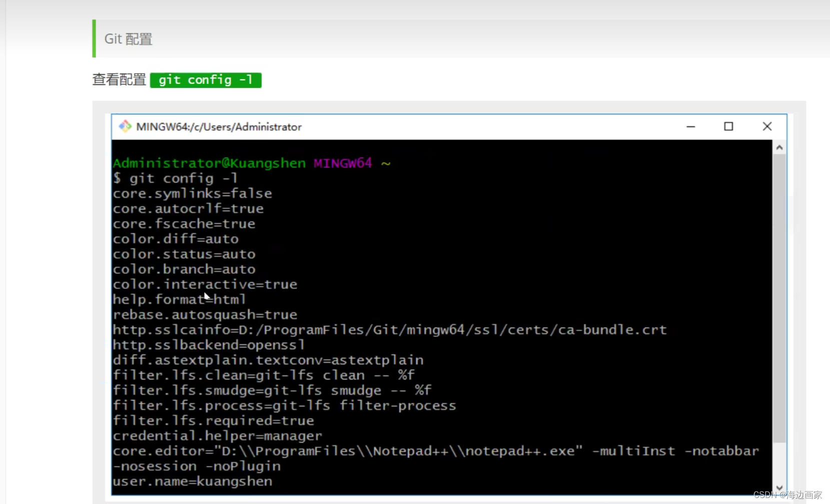Click the terminal vertical scrollbar thumb

click(x=779, y=298)
